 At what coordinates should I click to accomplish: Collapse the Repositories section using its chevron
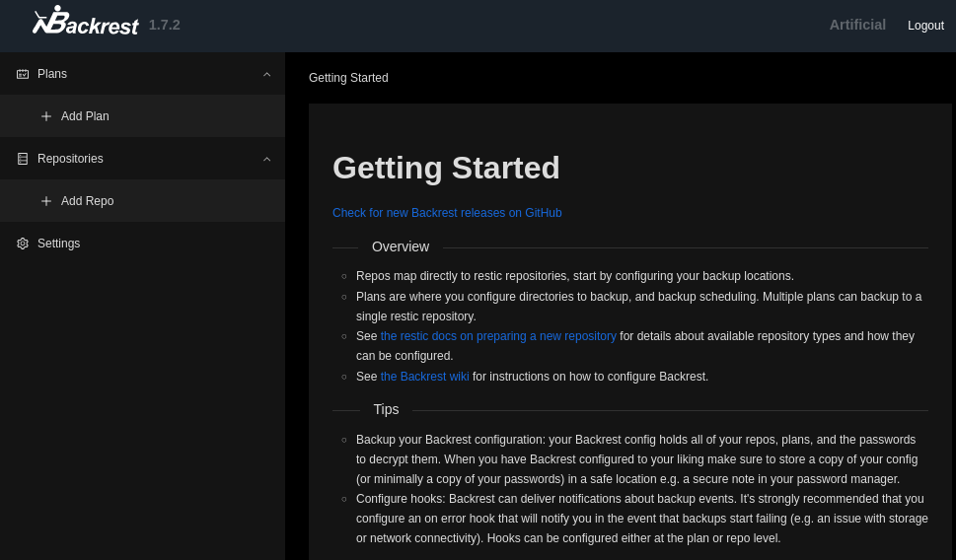pyautogui.click(x=266, y=159)
